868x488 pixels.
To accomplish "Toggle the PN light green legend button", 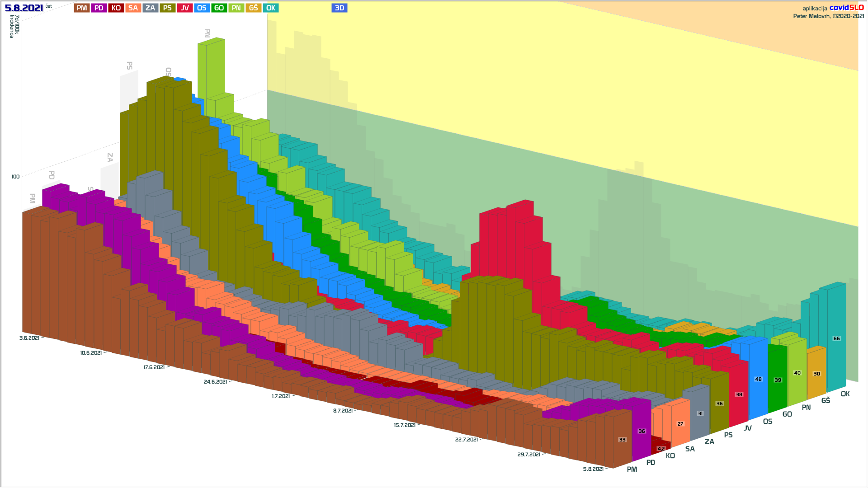I will tap(236, 8).
